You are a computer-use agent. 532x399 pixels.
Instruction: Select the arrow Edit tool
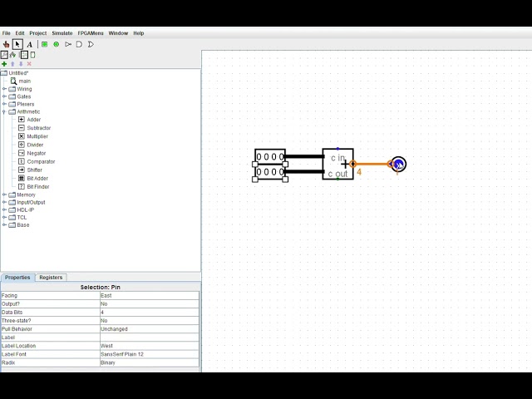pos(17,44)
